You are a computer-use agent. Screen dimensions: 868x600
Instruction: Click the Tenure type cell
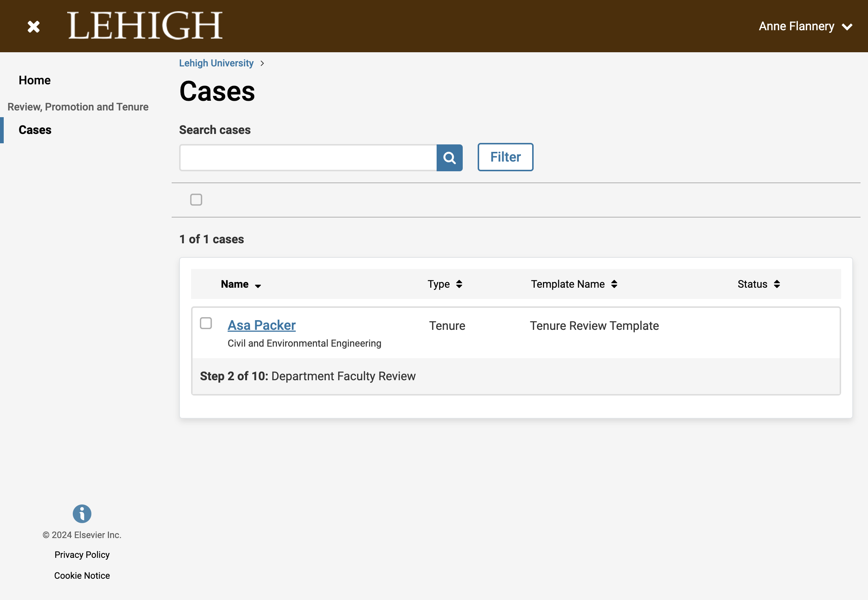point(447,326)
